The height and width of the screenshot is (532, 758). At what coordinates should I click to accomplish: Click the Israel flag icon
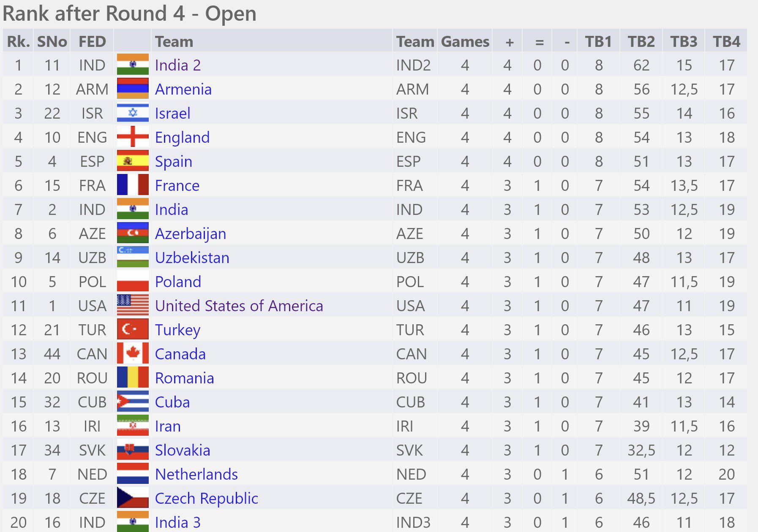(x=133, y=113)
